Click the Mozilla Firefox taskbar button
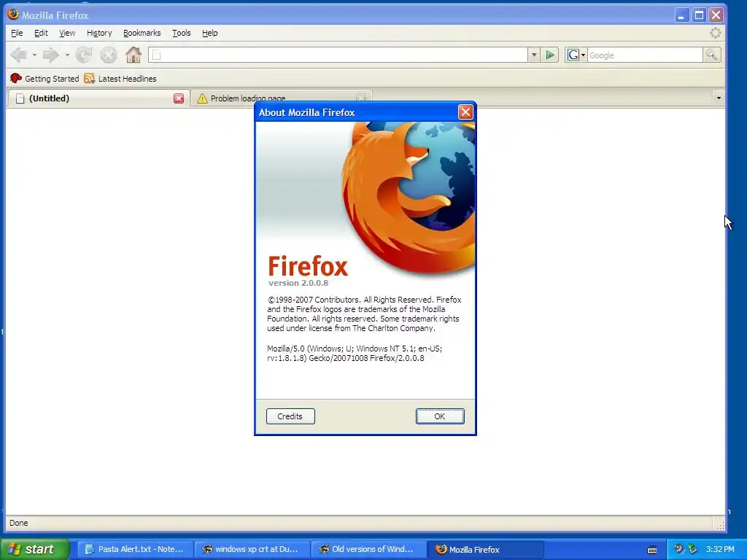The height and width of the screenshot is (560, 747). coord(486,549)
